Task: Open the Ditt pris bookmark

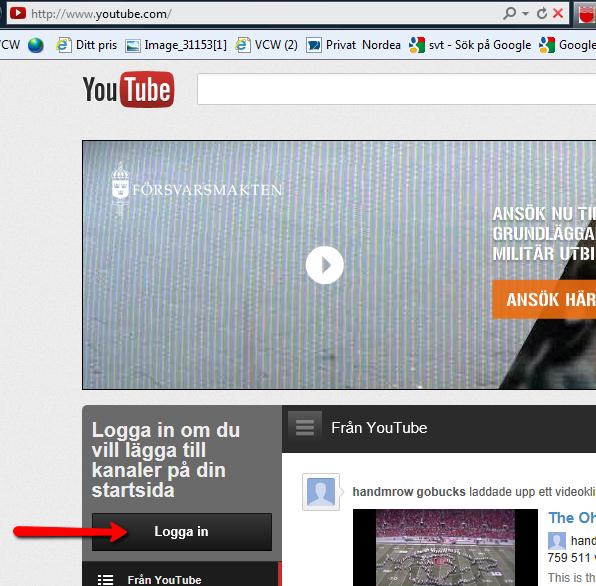Action: click(86, 45)
